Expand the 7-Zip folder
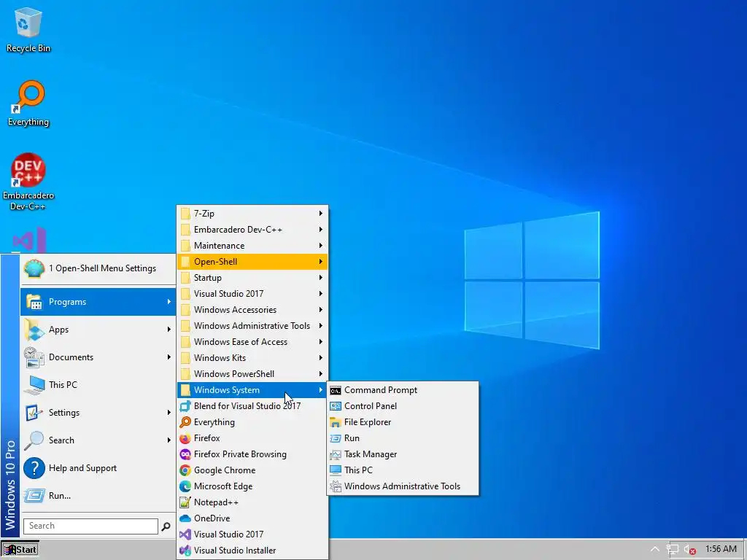 [252, 214]
